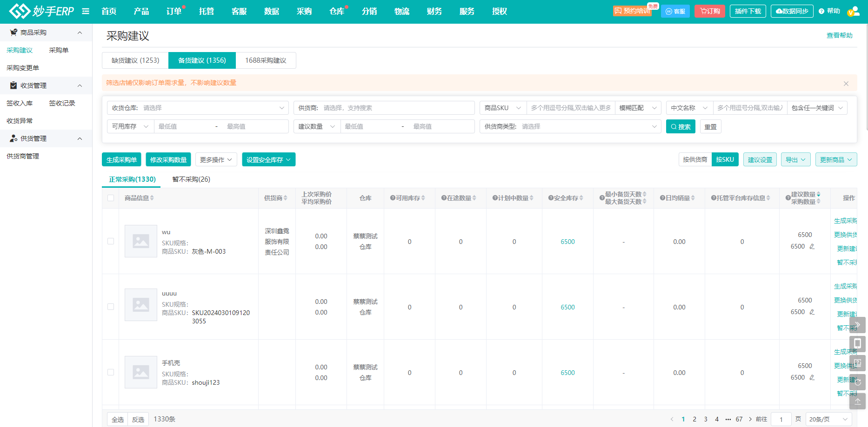Image resolution: width=868 pixels, height=427 pixels.
Task: Expand the floating double-arrow panel icon
Action: pyautogui.click(x=857, y=325)
